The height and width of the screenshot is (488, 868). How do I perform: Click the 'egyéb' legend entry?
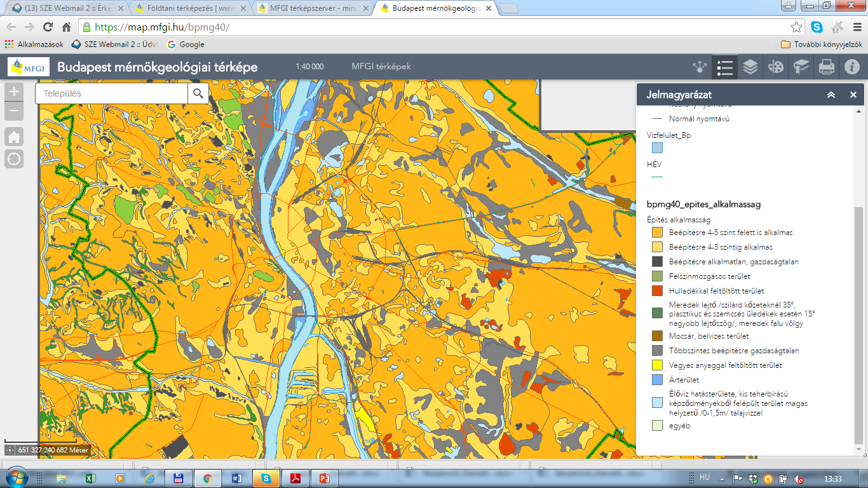pyautogui.click(x=679, y=426)
